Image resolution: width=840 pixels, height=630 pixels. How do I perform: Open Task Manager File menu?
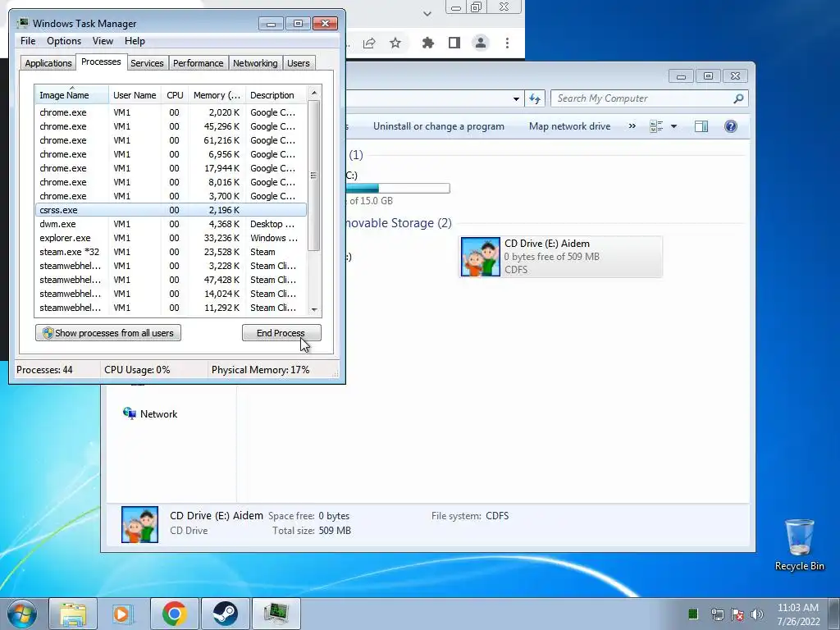coord(28,41)
